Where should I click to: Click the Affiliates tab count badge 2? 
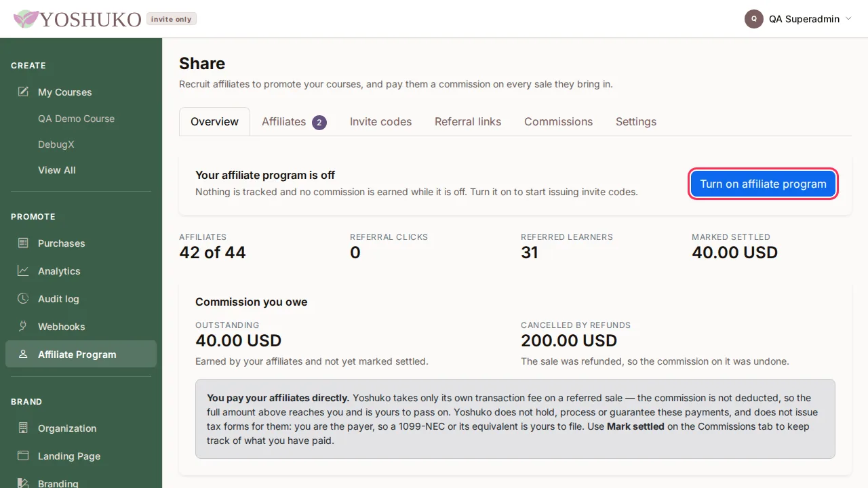pyautogui.click(x=319, y=123)
